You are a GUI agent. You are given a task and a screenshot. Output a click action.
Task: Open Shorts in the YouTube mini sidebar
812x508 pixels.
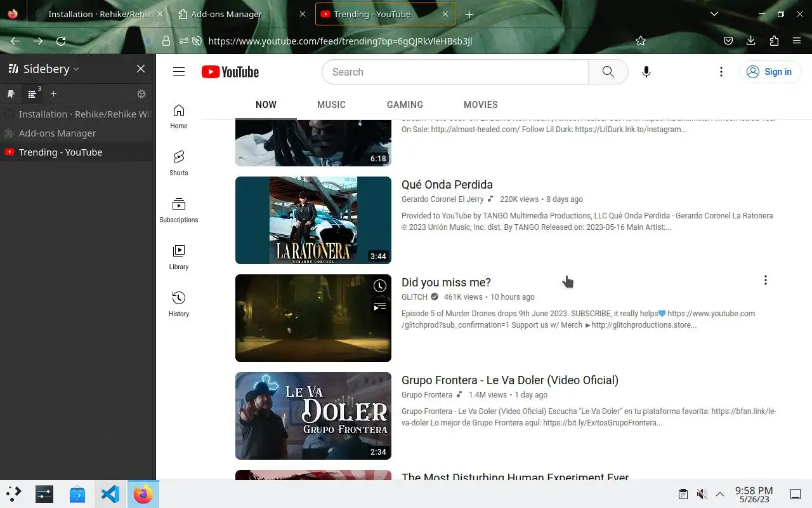pos(179,163)
